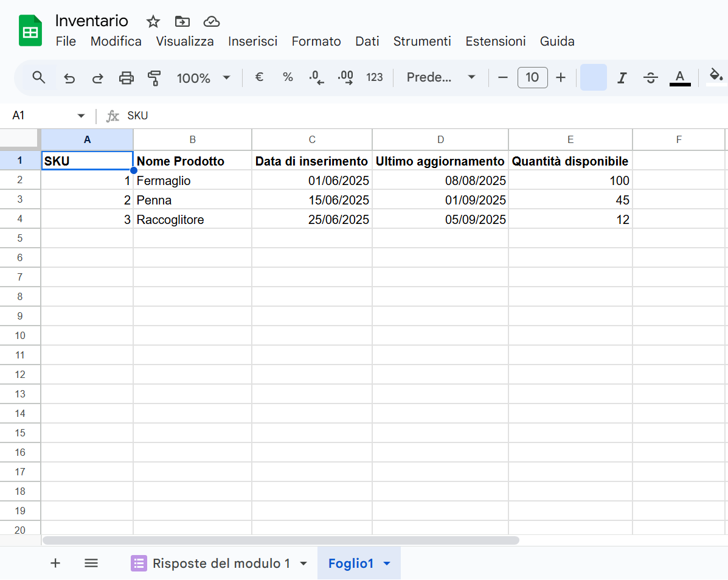The height and width of the screenshot is (580, 728).
Task: Toggle strikethrough formatting
Action: [x=650, y=78]
